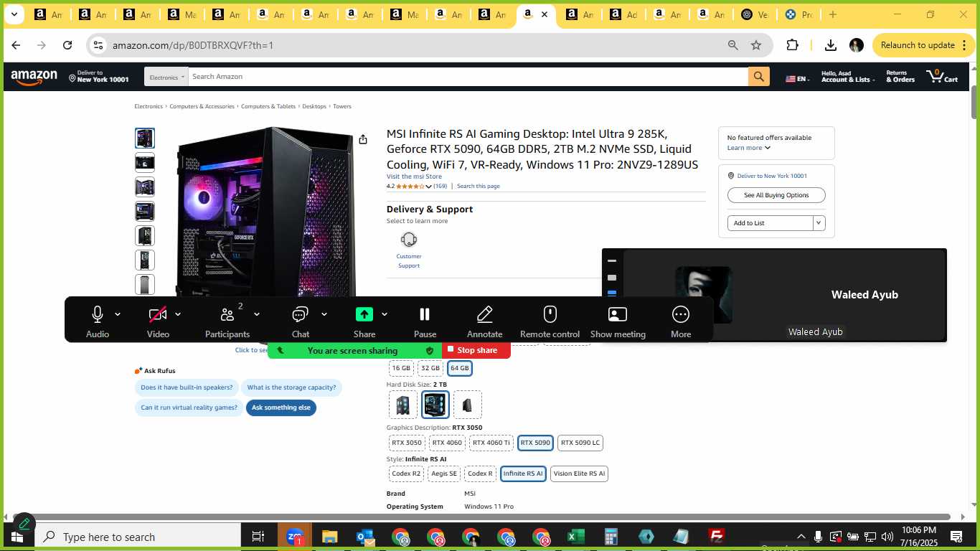
Task: Open Chrome extensions puzzle icon
Action: [x=792, y=45]
